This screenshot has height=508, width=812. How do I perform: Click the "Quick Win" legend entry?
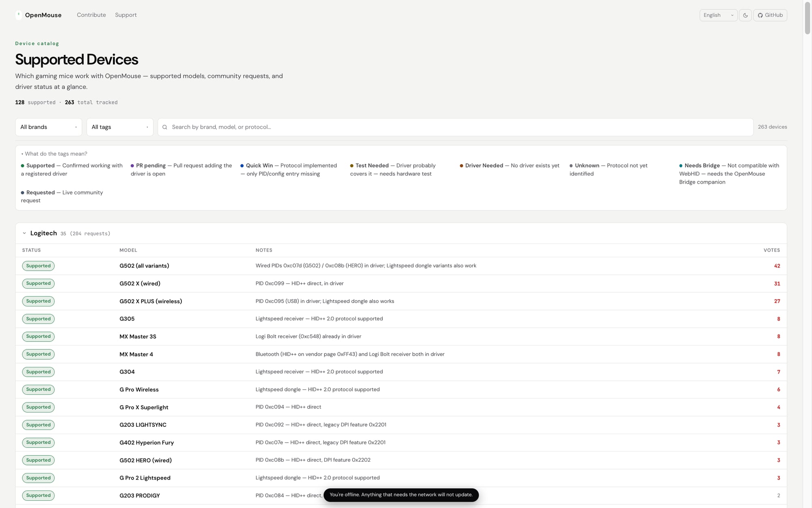click(289, 170)
